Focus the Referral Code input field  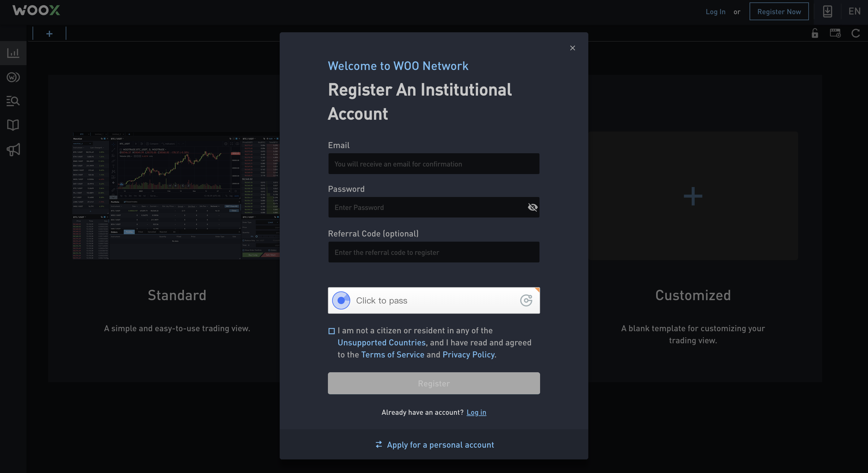click(434, 252)
